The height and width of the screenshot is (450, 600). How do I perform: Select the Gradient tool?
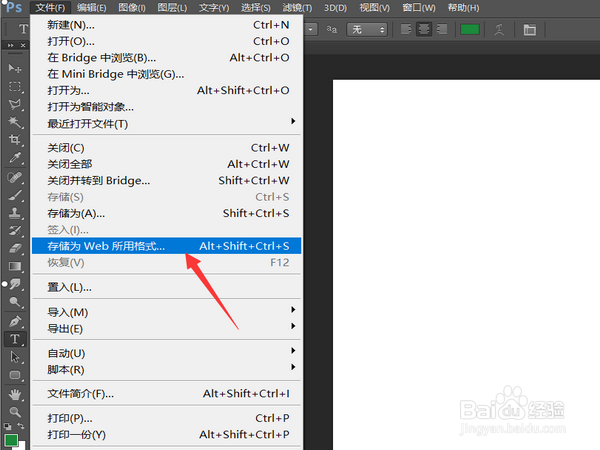(x=15, y=266)
